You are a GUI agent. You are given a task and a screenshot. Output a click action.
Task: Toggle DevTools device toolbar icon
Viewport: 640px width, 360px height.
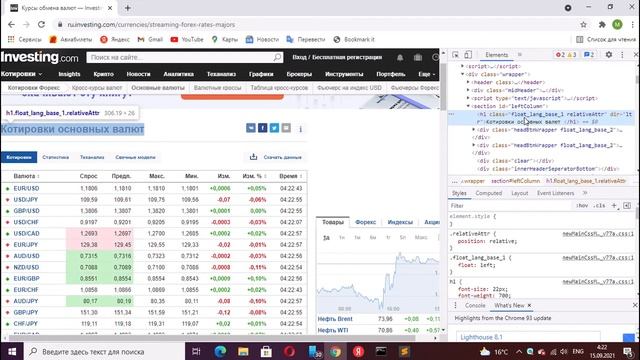[x=468, y=55]
